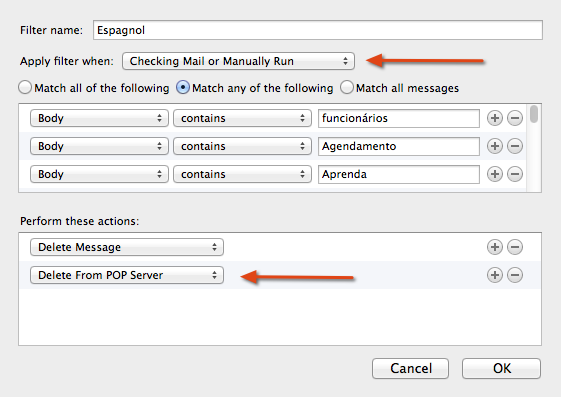Remove the Delete From POP Server action
Viewport: 561px width, 397px height.
coord(515,275)
